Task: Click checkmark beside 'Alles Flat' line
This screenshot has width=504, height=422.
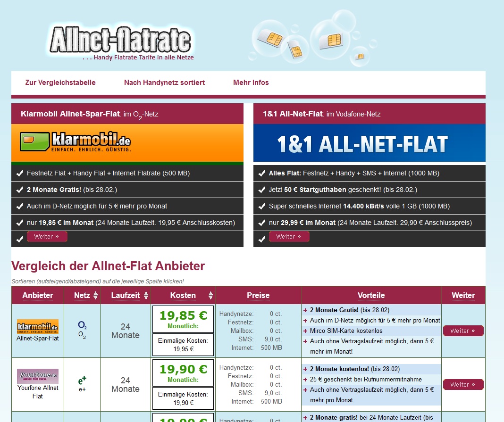Action: 261,174
